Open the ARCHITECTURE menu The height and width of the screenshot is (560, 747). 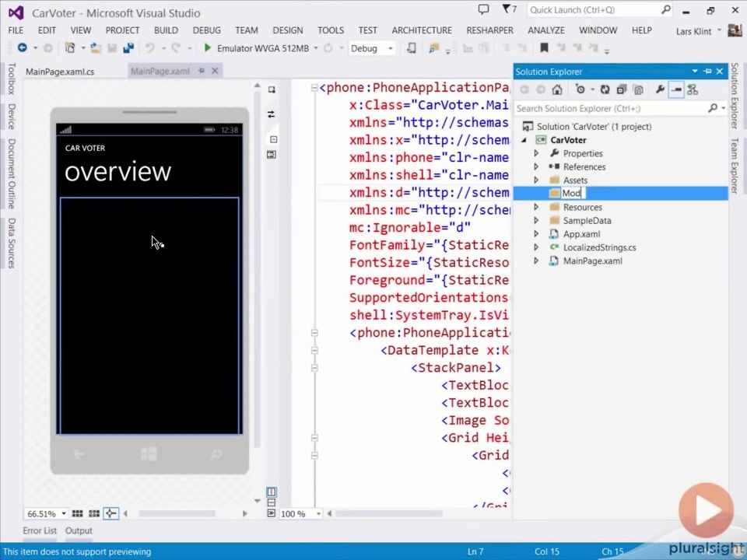(422, 30)
